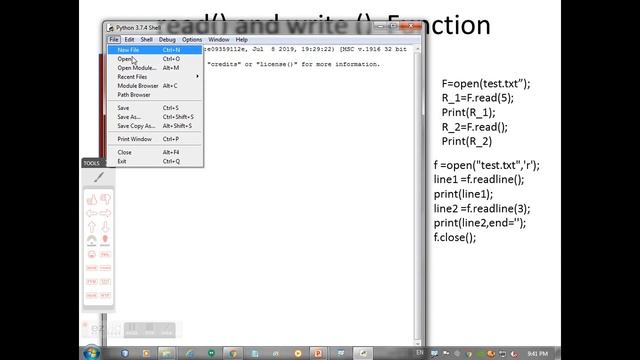Choose Open Module... menu entry

pos(155,68)
